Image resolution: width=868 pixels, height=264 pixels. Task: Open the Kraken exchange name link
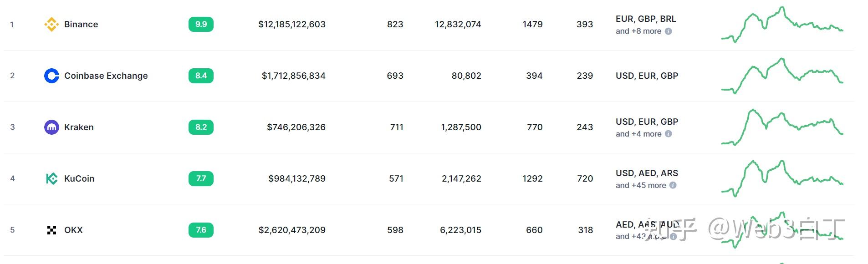click(79, 127)
